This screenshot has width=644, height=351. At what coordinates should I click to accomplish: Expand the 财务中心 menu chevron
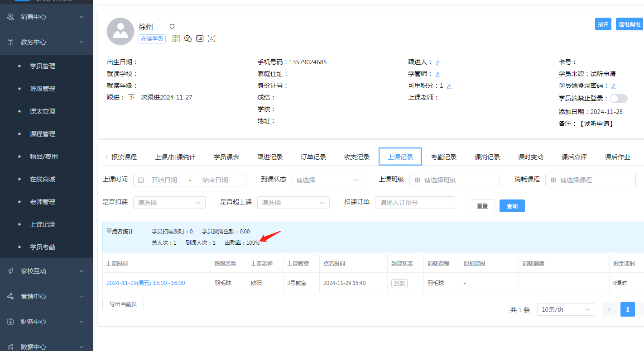click(82, 322)
